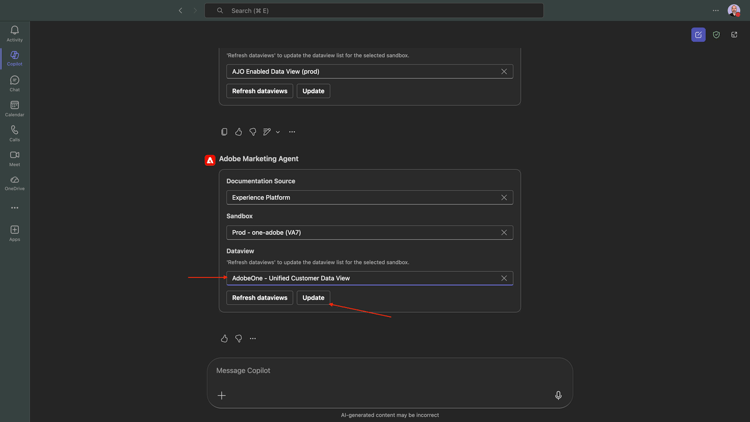Expand the chevron beside the edit icon
The image size is (750, 422).
point(278,132)
